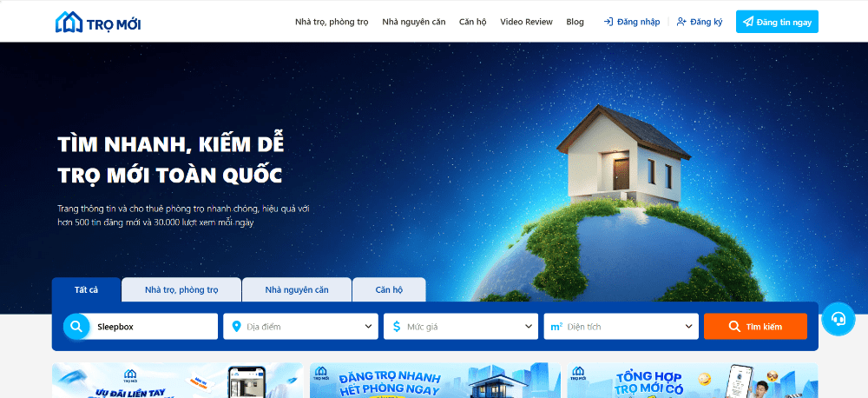Open the Ưu đãi liền tay banner
The height and width of the screenshot is (398, 868).
tap(178, 381)
